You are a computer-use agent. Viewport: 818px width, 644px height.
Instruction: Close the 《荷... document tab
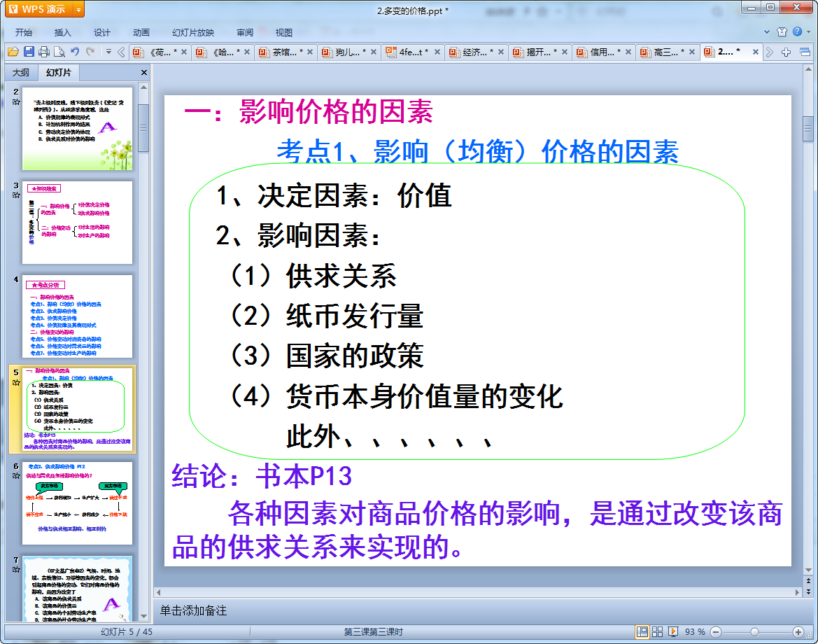183,52
